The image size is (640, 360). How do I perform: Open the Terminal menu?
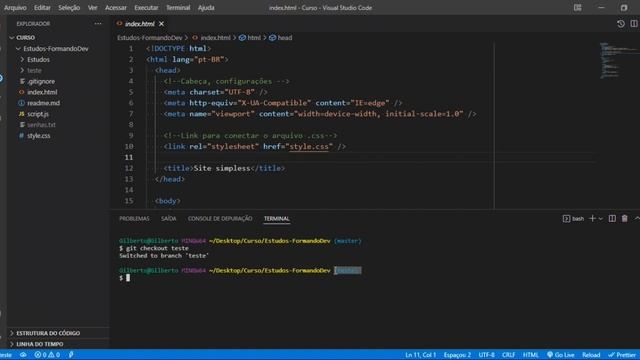click(x=178, y=7)
